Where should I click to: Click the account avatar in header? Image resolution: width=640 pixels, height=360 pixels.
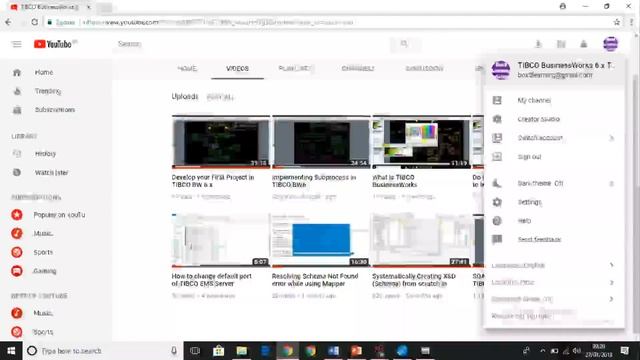(x=611, y=44)
